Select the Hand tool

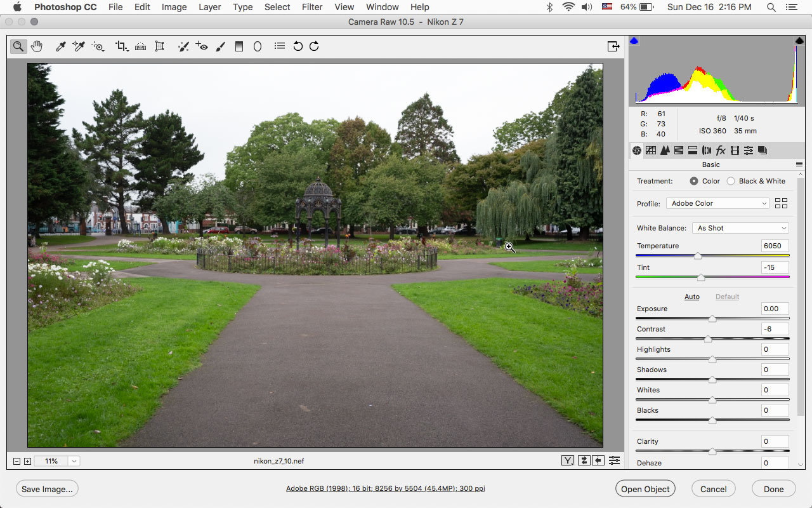coord(37,46)
